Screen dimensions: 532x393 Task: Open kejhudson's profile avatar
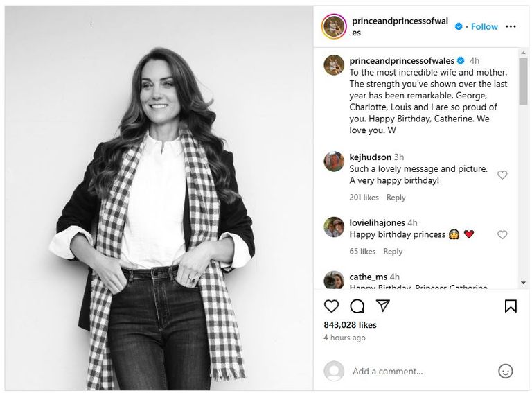pos(334,161)
